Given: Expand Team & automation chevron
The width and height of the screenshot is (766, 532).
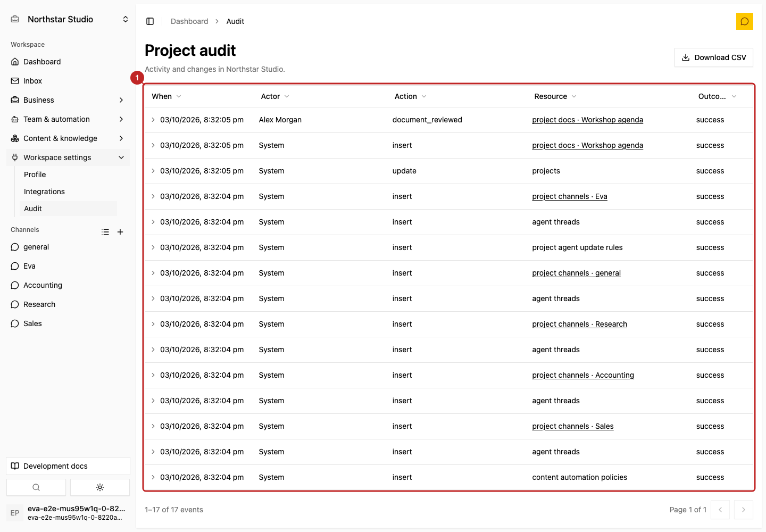Looking at the screenshot, I should tap(121, 119).
